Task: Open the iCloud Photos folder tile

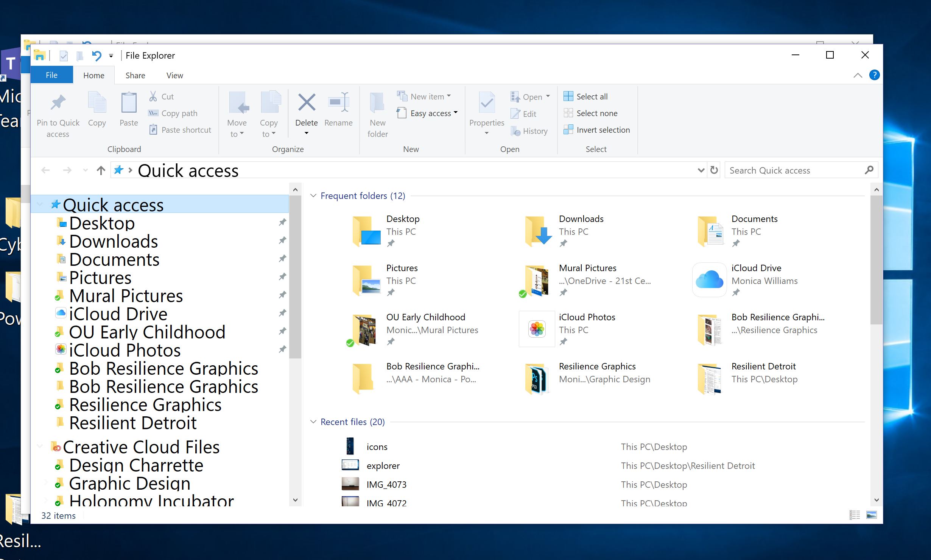Action: (x=568, y=328)
